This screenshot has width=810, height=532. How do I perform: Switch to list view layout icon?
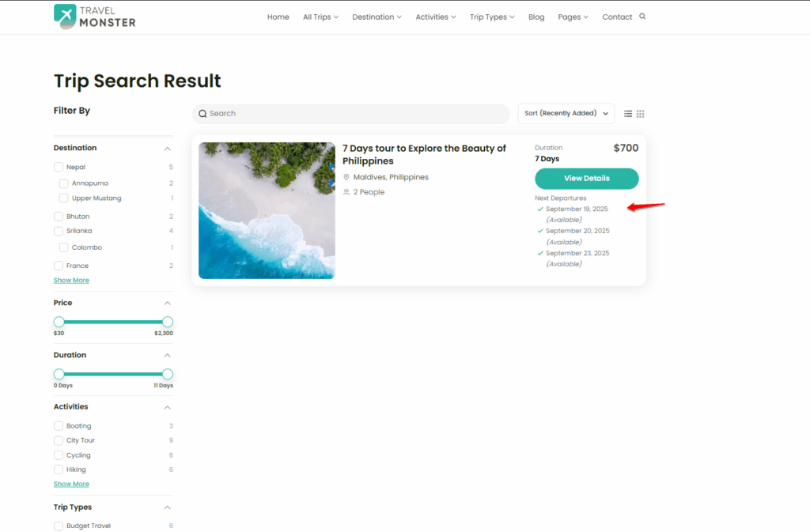(x=628, y=114)
